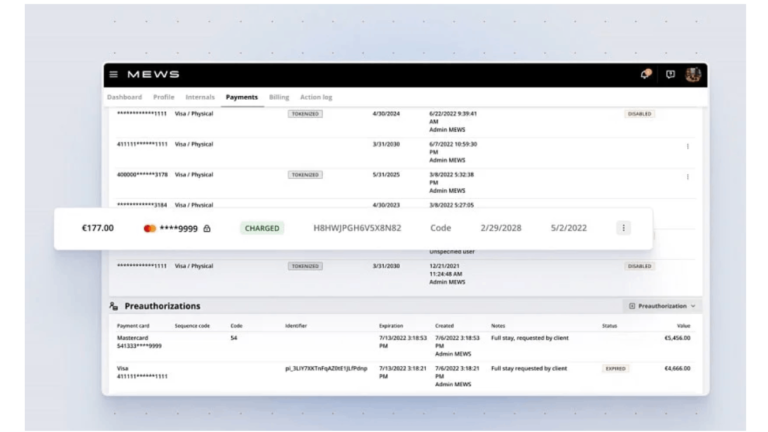This screenshot has height=432, width=768.
Task: Open the user profile avatar
Action: [x=693, y=75]
